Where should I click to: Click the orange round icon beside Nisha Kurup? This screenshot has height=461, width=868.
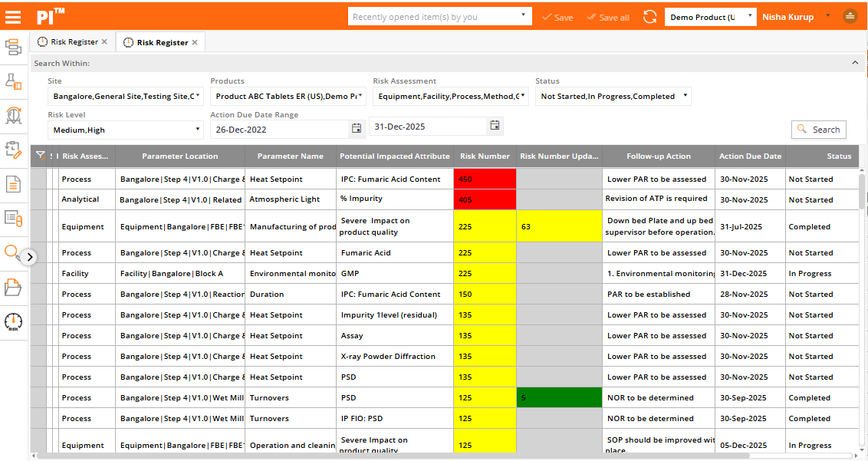pos(850,17)
